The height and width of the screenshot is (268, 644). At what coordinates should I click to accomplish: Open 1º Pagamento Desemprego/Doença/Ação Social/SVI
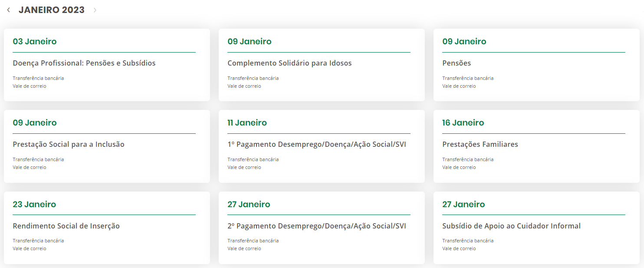(x=316, y=145)
